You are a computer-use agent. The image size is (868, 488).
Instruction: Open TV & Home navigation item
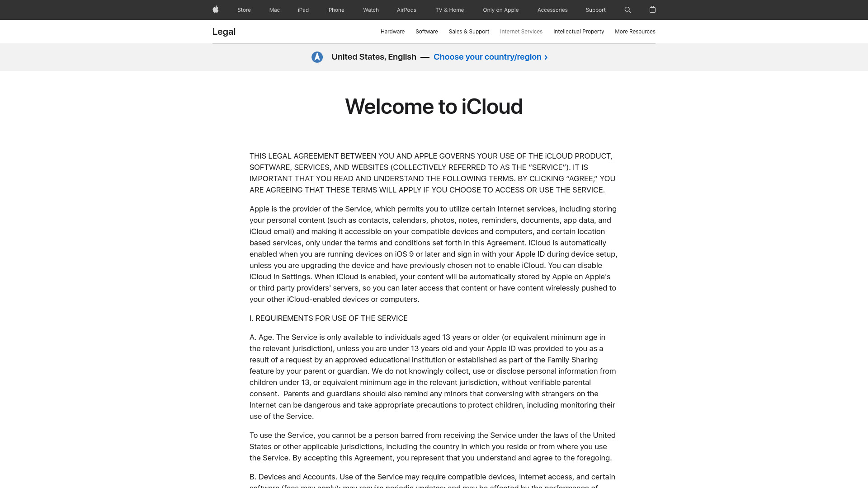click(x=450, y=10)
